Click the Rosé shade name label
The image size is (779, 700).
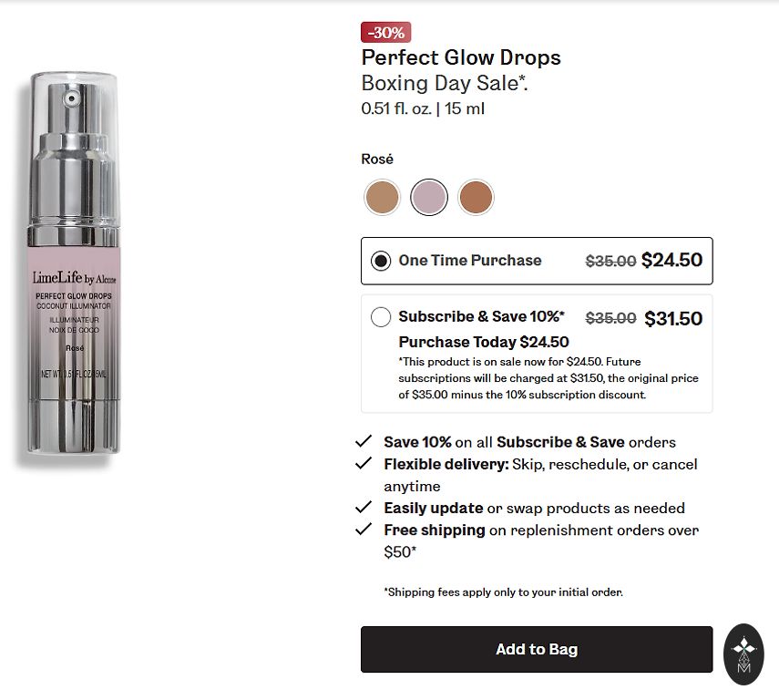[377, 160]
